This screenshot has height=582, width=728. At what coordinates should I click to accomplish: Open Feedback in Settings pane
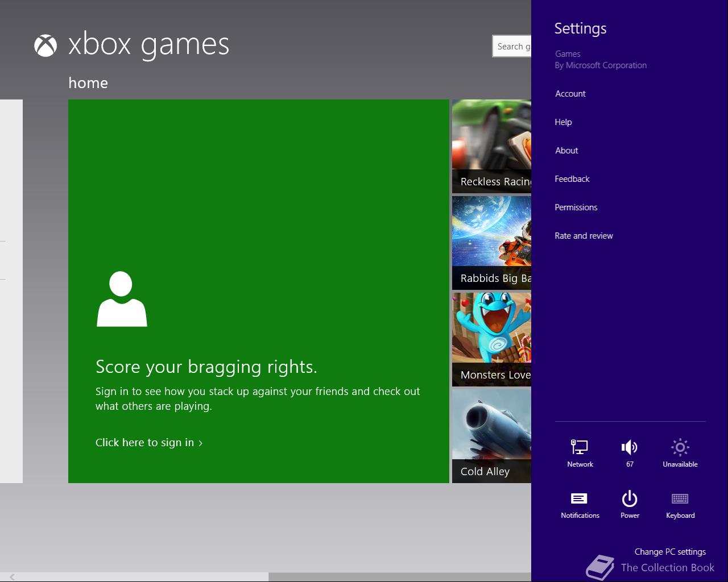click(572, 179)
